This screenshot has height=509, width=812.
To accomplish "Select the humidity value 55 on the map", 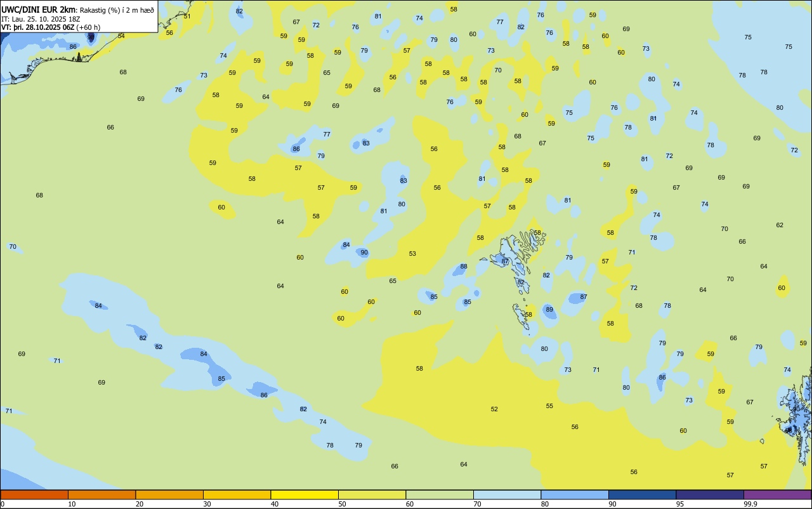I will 549,406.
